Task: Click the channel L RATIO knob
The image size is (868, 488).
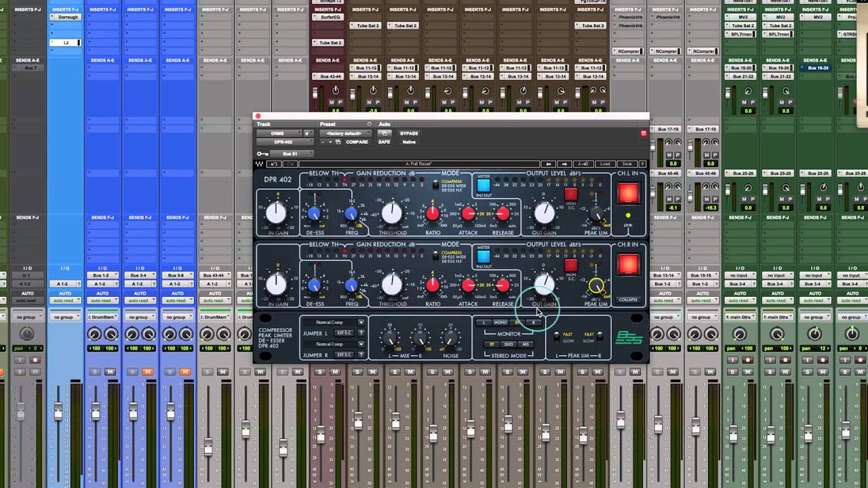Action: 433,214
